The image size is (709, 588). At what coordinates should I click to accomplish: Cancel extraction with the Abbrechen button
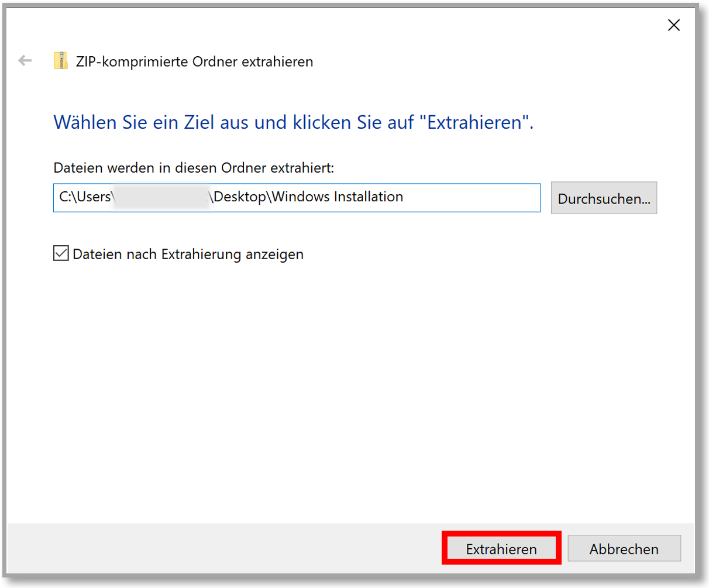(x=624, y=549)
